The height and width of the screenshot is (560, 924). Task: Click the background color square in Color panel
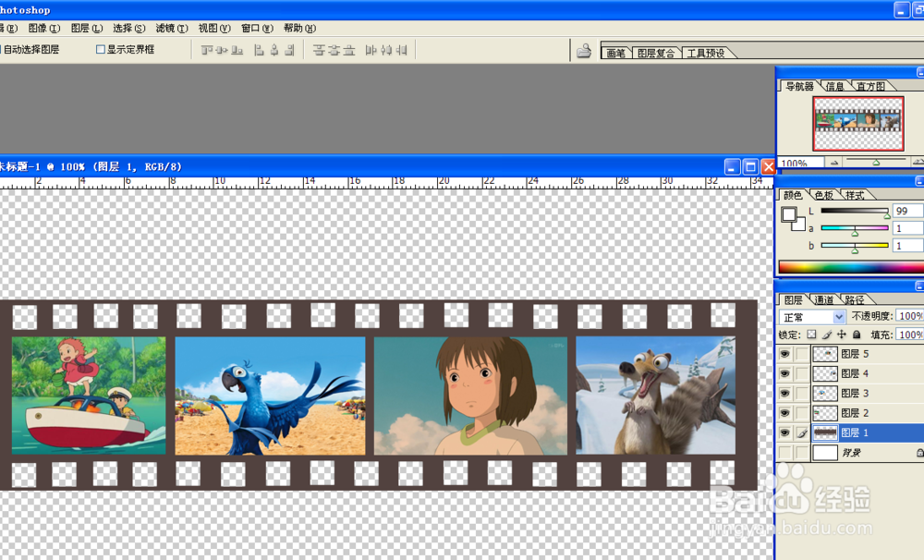(x=800, y=225)
